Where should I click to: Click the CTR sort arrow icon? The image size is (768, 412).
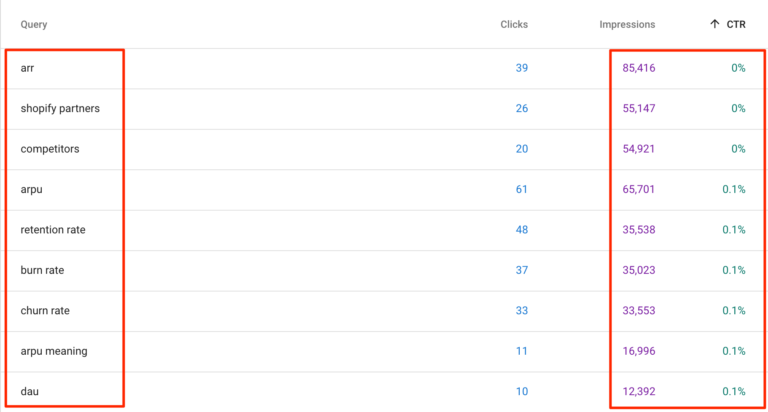click(715, 24)
